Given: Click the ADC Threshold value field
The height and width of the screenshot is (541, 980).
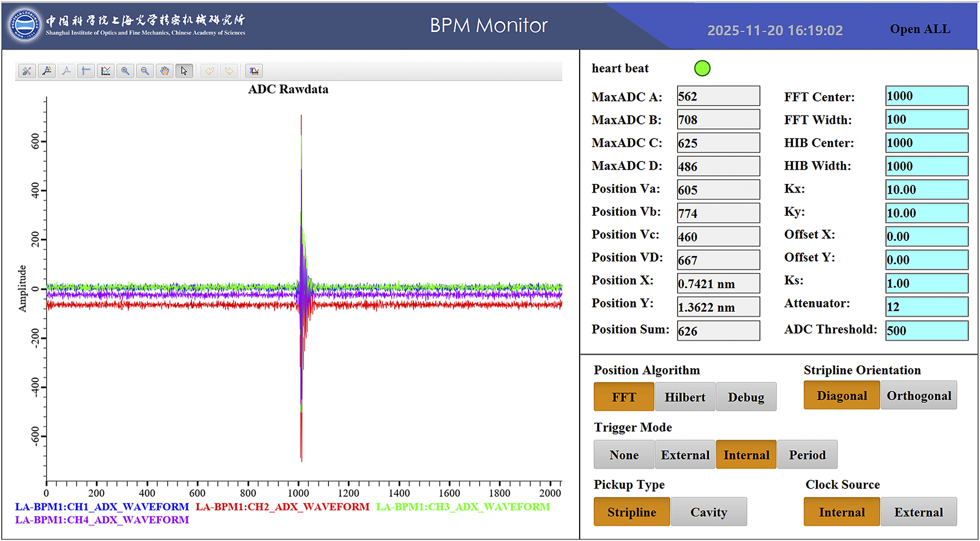Looking at the screenshot, I should [926, 331].
